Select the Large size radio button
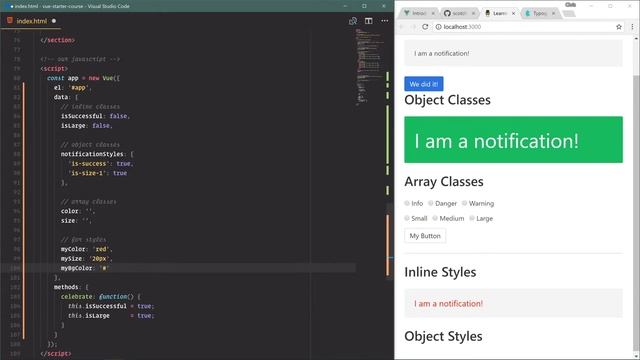The width and height of the screenshot is (640, 360). (x=472, y=218)
